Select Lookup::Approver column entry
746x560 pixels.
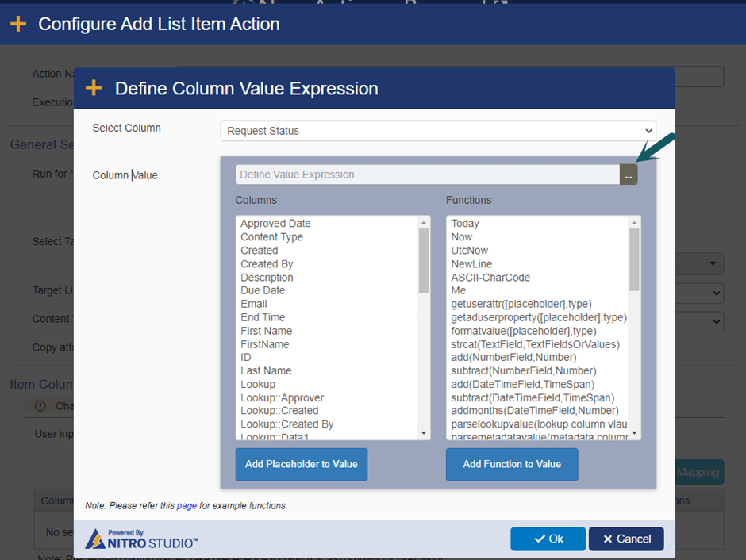click(x=282, y=397)
